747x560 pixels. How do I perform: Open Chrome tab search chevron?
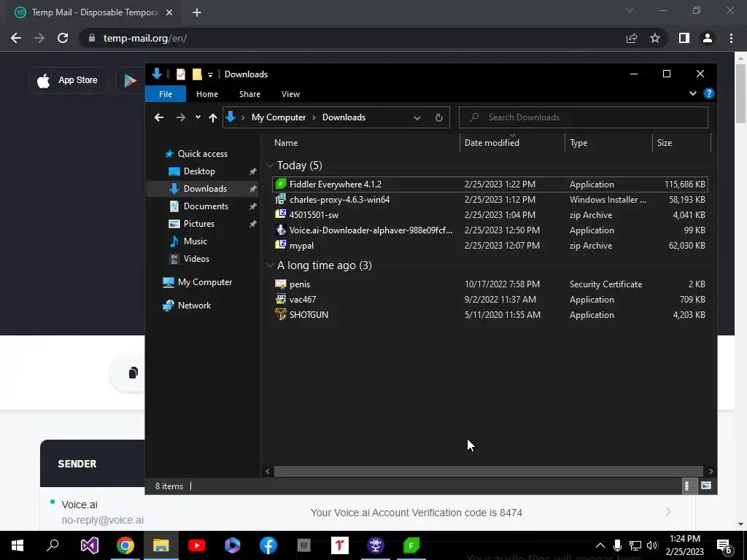[x=630, y=10]
